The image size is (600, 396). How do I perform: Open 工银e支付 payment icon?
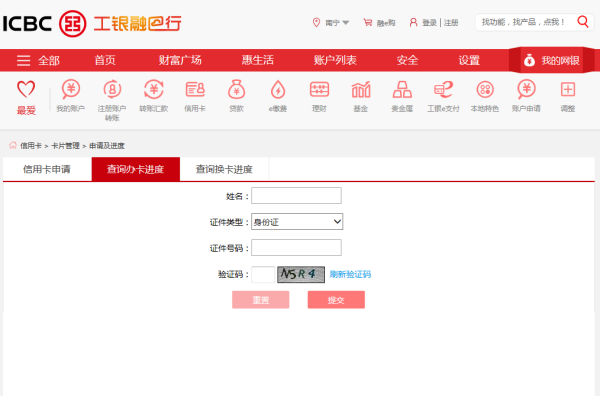coord(443,90)
